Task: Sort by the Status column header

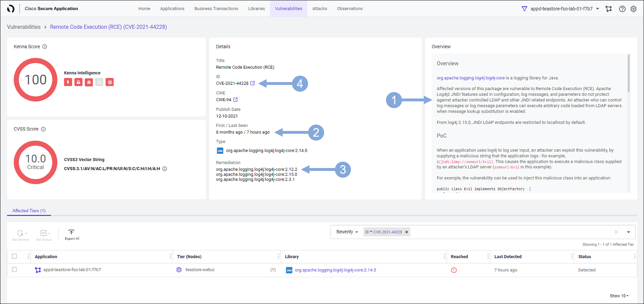Action: (x=585, y=257)
